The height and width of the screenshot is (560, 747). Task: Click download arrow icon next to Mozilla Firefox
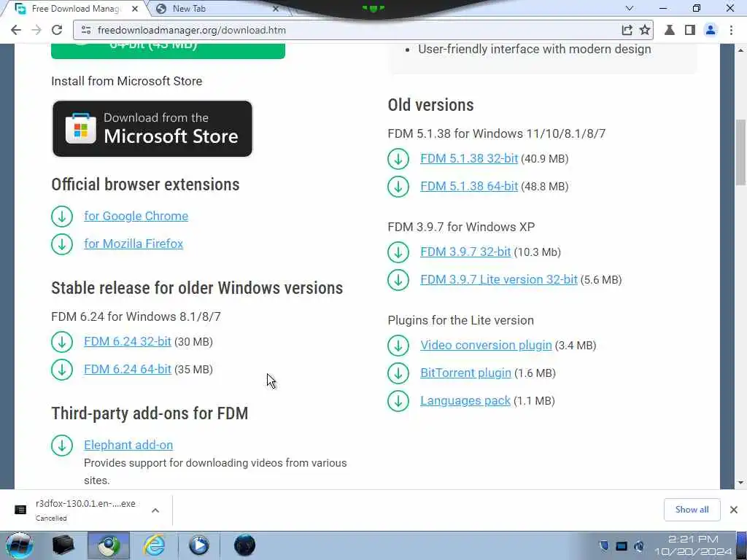coord(62,244)
